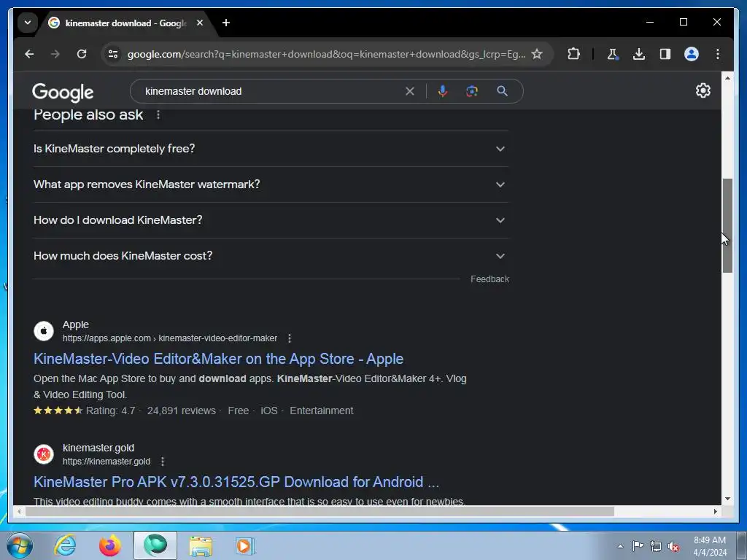Submit search with magnifier icon

[502, 91]
